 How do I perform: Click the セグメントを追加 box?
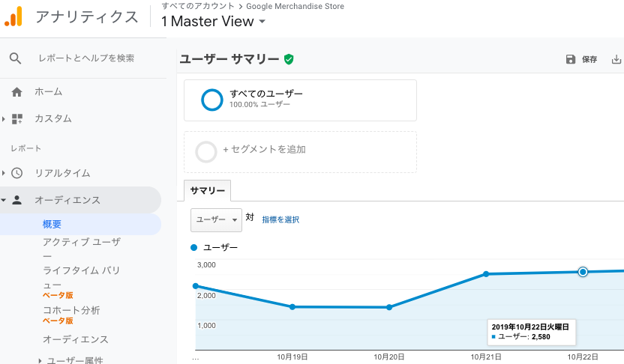[300, 152]
